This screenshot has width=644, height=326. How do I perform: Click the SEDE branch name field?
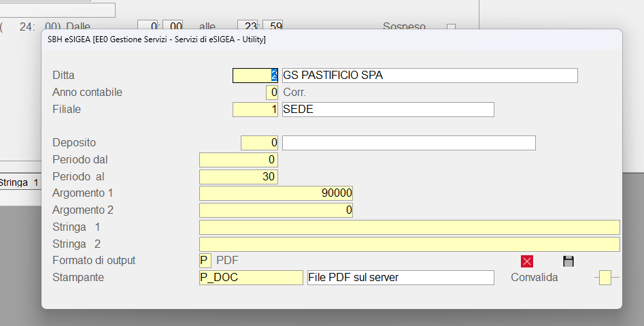[388, 110]
